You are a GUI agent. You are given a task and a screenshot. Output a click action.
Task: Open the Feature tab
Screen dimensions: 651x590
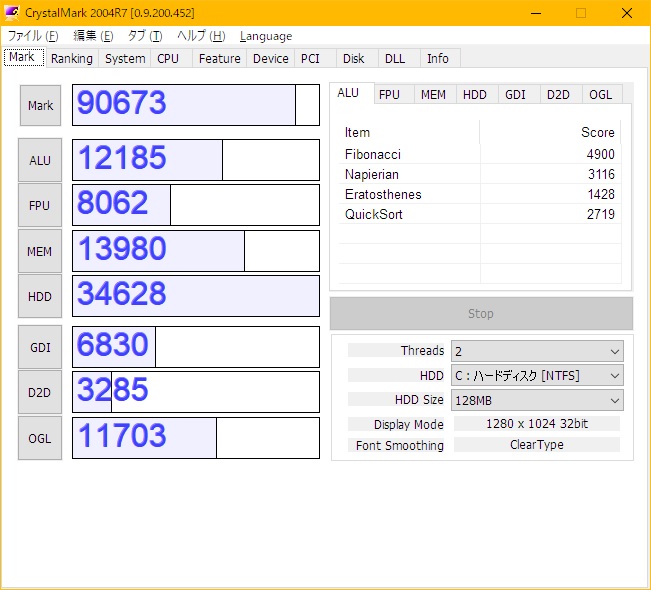pyautogui.click(x=220, y=59)
